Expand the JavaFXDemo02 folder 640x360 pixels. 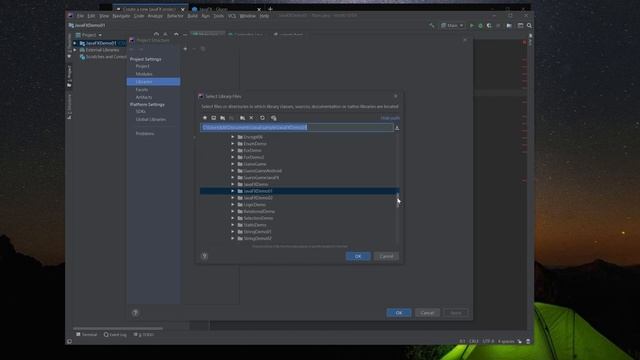[233, 198]
